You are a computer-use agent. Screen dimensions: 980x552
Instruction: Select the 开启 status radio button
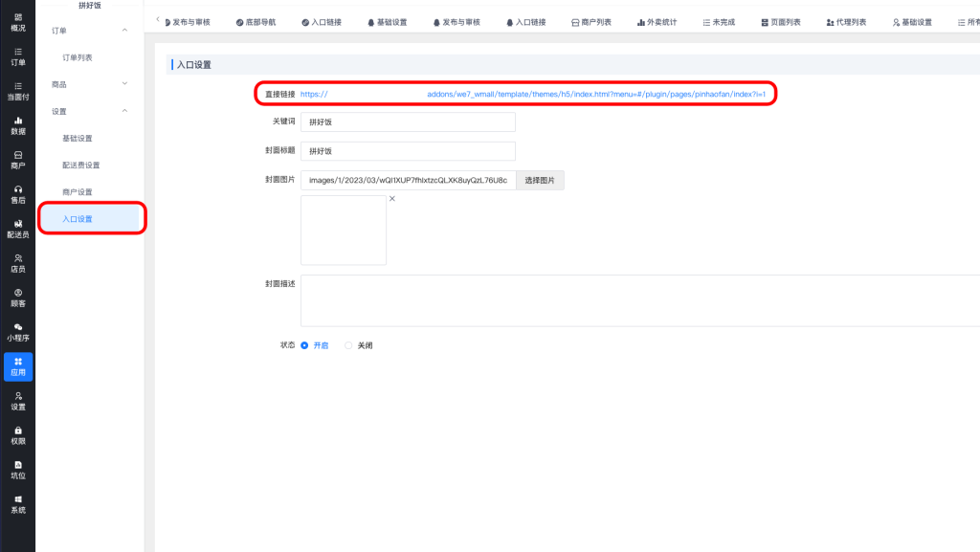click(x=305, y=345)
